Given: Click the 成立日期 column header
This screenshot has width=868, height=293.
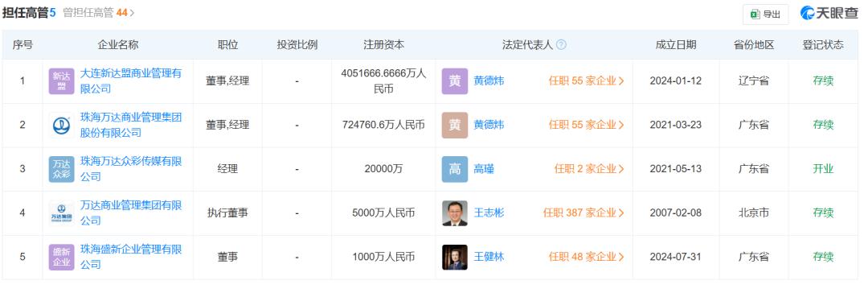Looking at the screenshot, I should 676,45.
